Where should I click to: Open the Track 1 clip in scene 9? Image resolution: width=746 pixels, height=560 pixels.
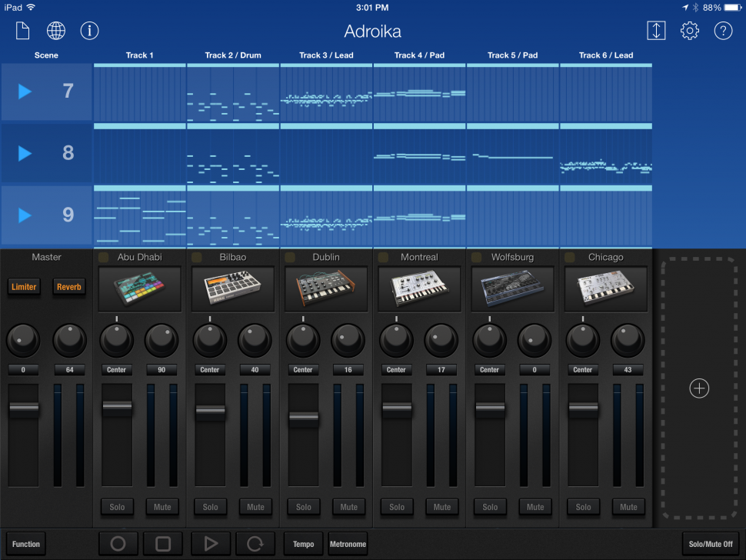139,218
